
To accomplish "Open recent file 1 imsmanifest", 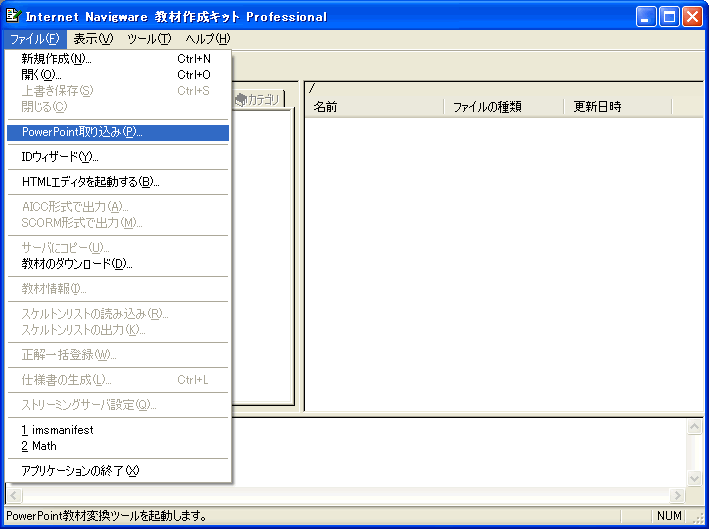I will pyautogui.click(x=118, y=430).
